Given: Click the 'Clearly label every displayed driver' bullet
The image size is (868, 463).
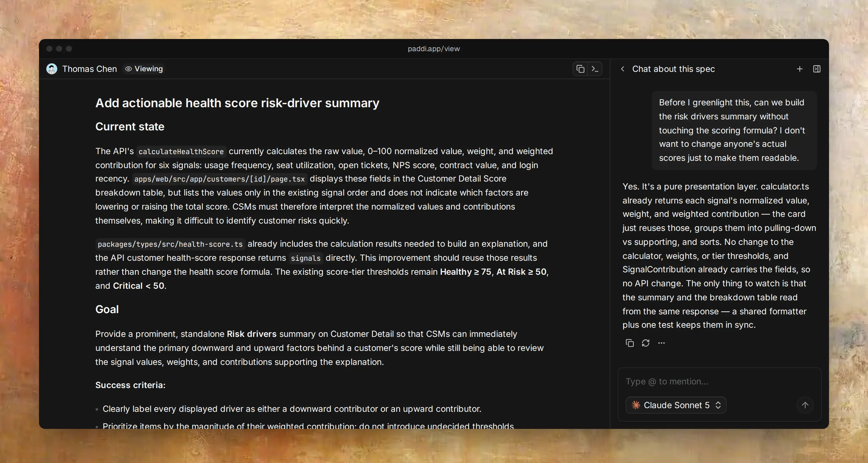Looking at the screenshot, I should (x=292, y=409).
